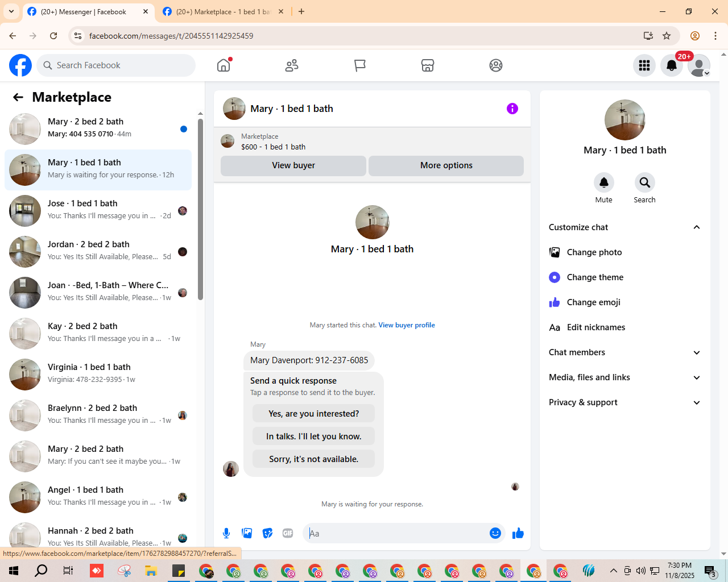The image size is (728, 582).
Task: Select Change theme option
Action: (x=625, y=277)
